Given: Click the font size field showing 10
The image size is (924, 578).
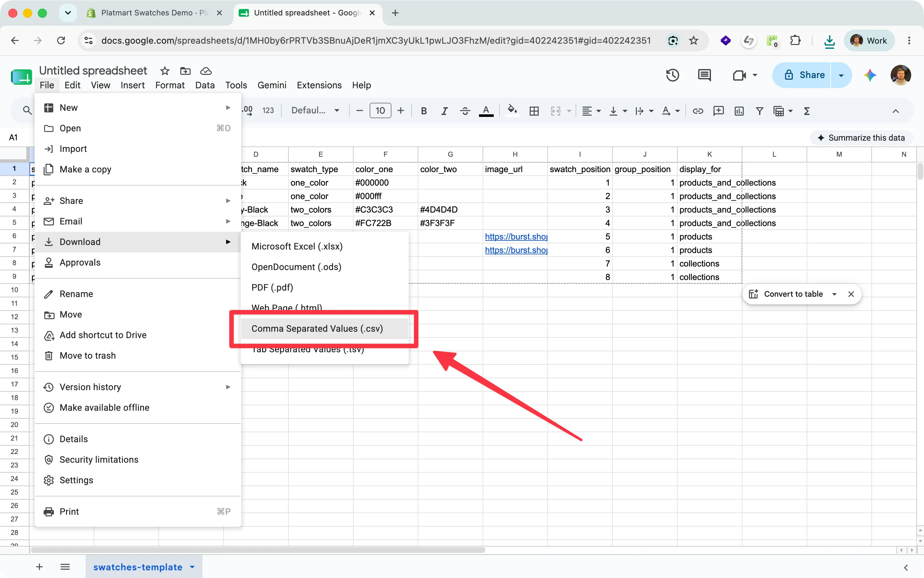Looking at the screenshot, I should click(x=380, y=111).
